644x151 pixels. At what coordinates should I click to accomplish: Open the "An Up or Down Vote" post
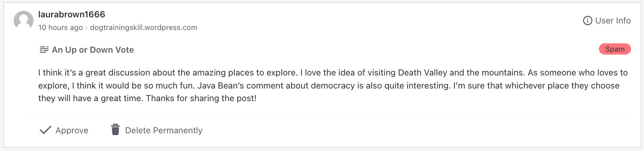[93, 50]
